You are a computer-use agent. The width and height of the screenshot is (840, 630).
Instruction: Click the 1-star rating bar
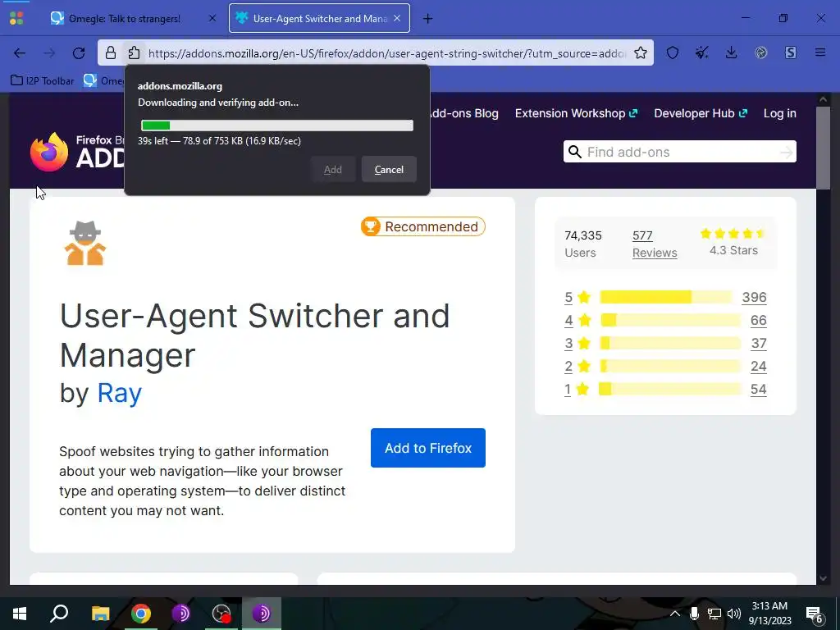(669, 389)
